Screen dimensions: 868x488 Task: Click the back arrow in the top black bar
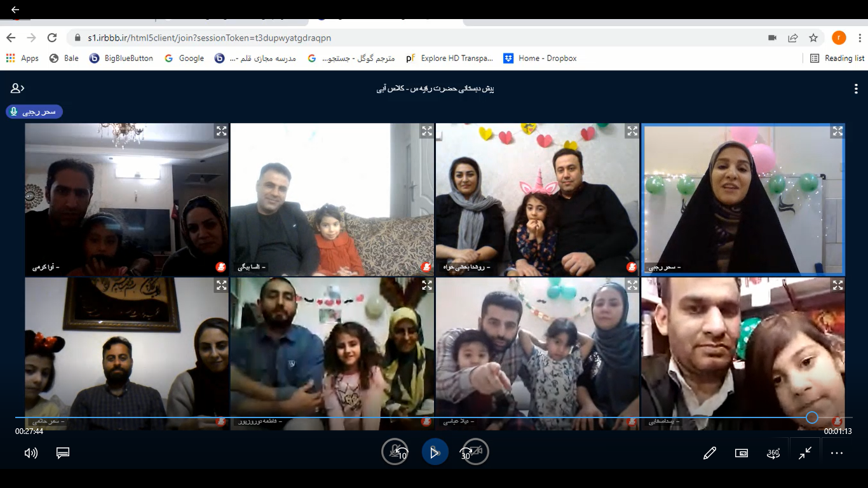15,10
